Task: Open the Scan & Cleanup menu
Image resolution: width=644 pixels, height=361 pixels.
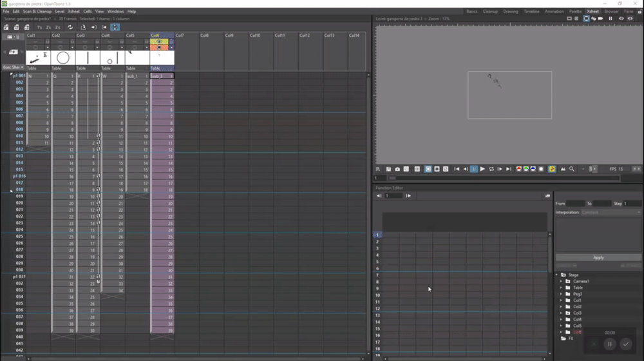Action: tap(37, 12)
